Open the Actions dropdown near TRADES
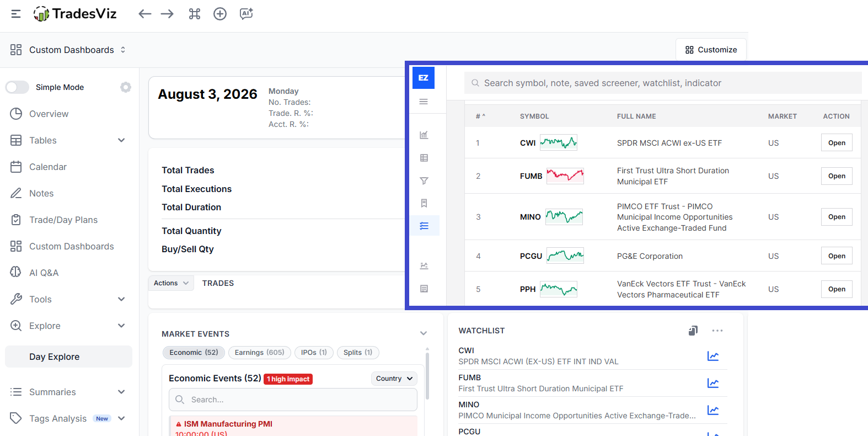 [171, 283]
